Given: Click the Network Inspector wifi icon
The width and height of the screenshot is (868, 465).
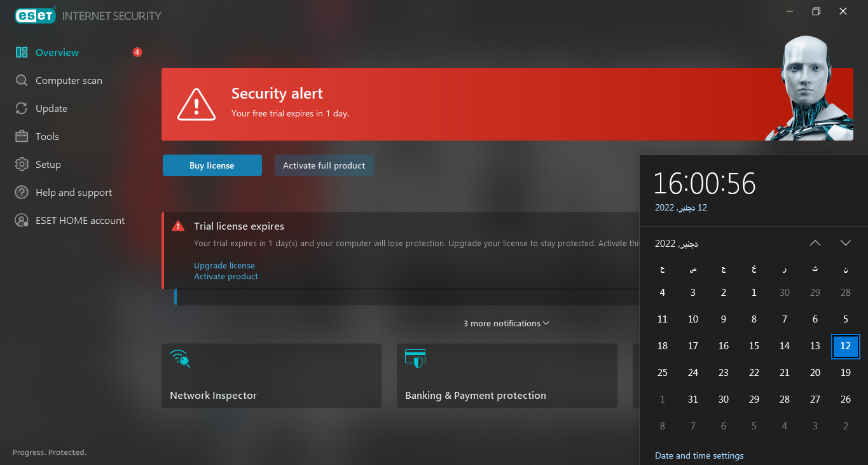Looking at the screenshot, I should point(180,359).
